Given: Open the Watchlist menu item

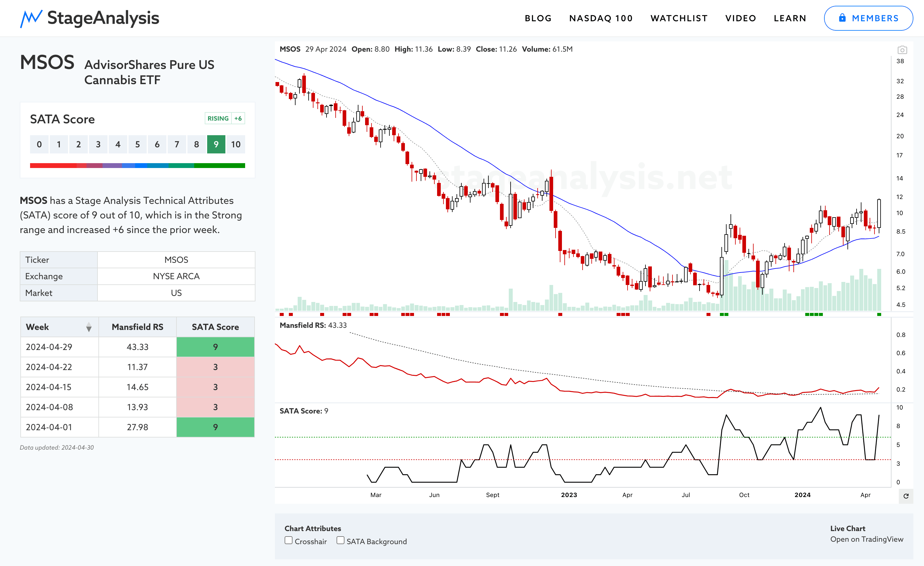Looking at the screenshot, I should click(x=679, y=18).
